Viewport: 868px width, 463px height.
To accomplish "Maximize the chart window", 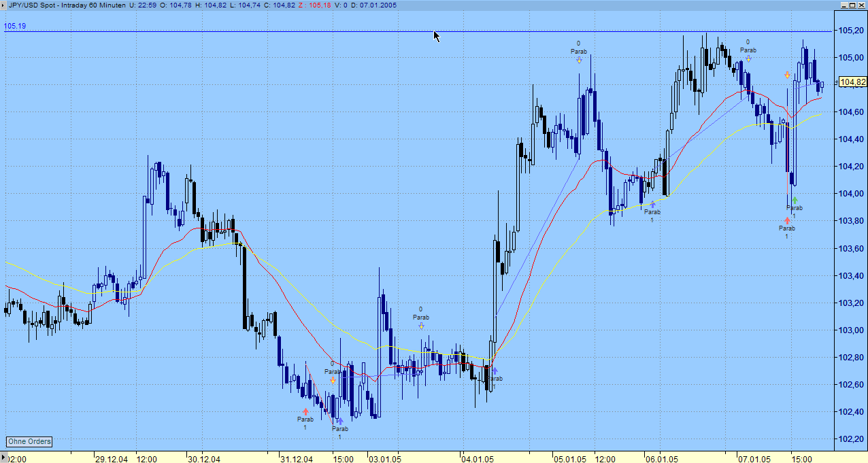I will click(x=852, y=5).
